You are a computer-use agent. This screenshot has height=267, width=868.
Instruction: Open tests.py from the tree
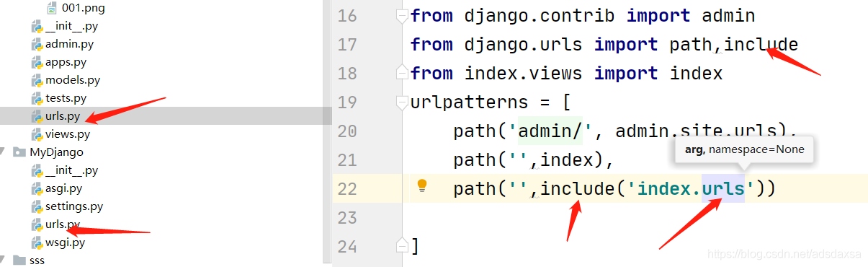66,98
